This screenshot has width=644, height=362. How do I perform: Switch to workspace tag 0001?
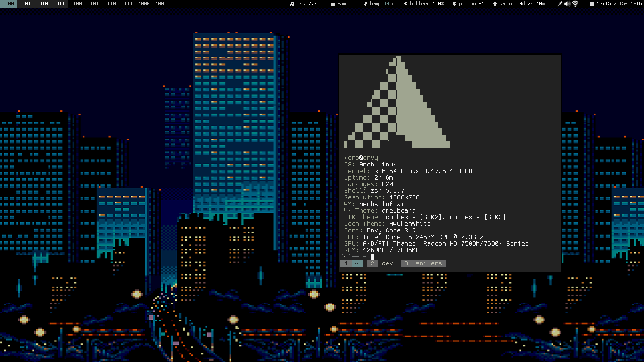[25, 4]
